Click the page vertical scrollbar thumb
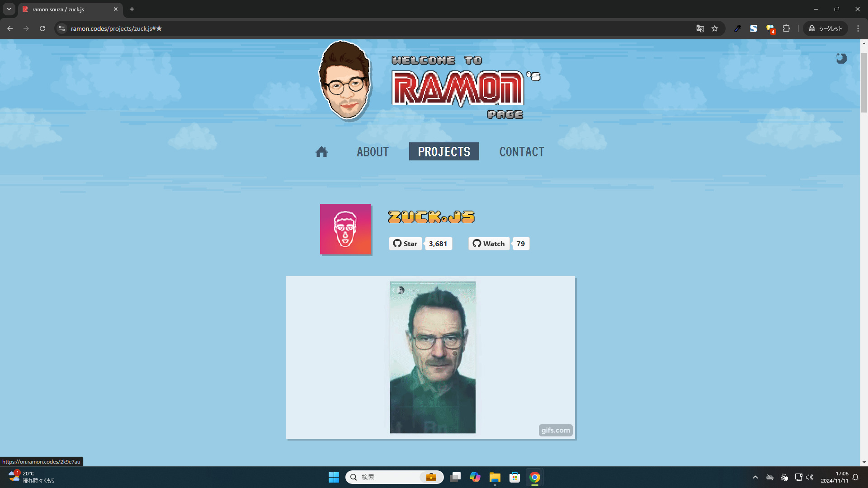The width and height of the screenshot is (868, 488). [863, 81]
